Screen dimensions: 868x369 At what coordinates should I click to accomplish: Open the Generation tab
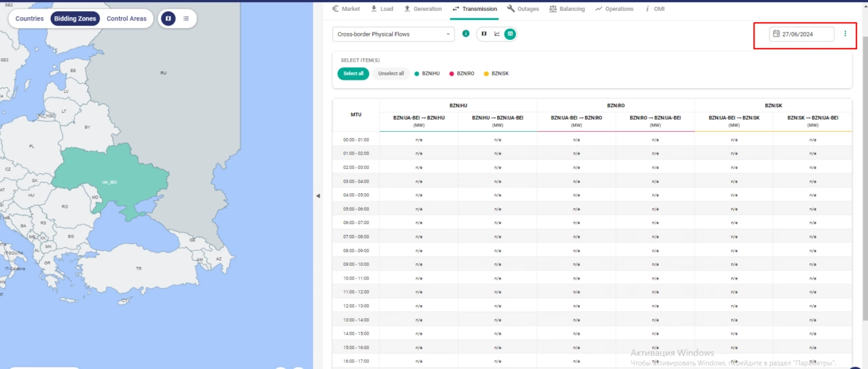click(422, 9)
